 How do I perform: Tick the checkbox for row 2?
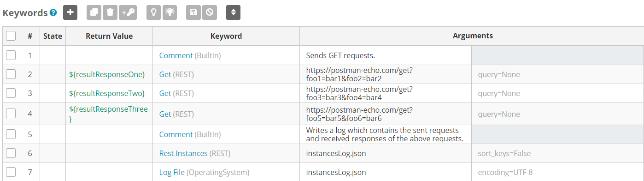click(x=11, y=74)
